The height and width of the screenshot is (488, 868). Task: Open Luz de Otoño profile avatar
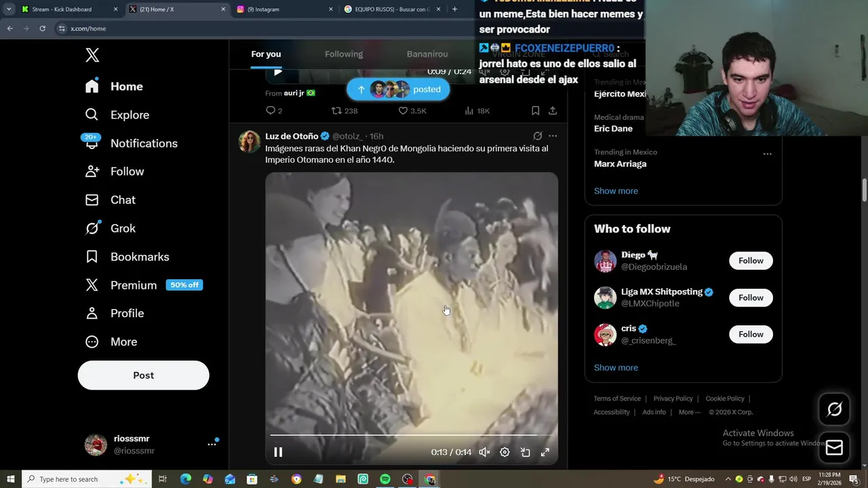(x=250, y=142)
